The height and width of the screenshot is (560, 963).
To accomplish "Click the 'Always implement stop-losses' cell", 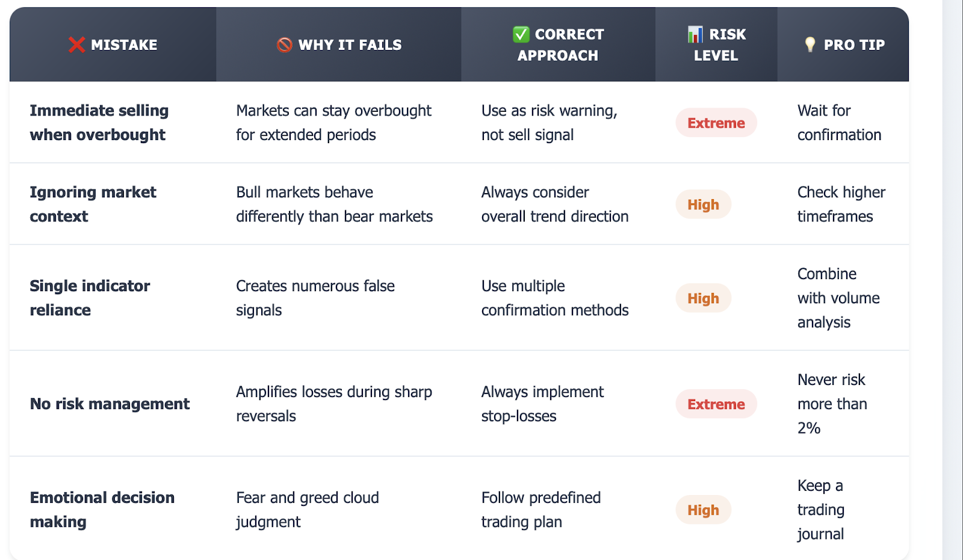I will pyautogui.click(x=542, y=404).
